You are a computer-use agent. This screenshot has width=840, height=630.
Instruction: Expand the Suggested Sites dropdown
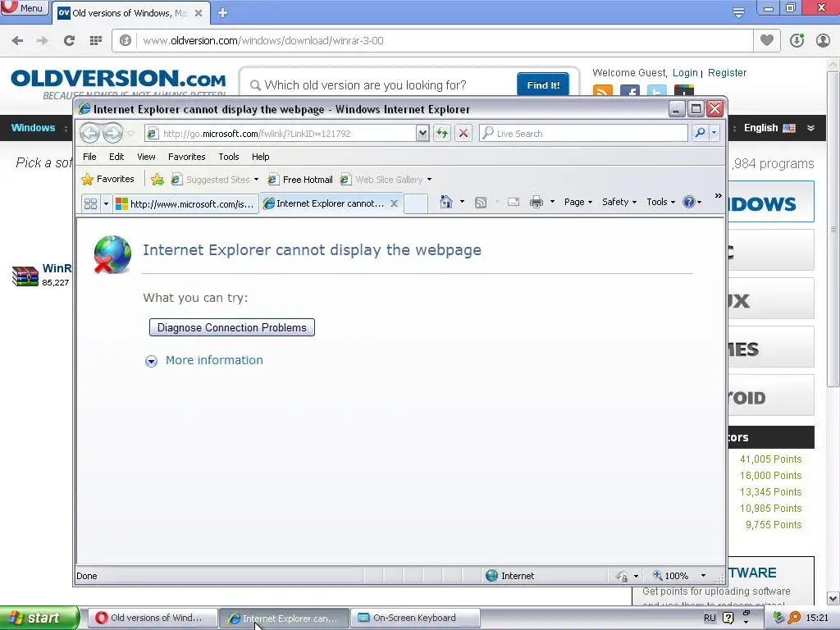tap(256, 180)
